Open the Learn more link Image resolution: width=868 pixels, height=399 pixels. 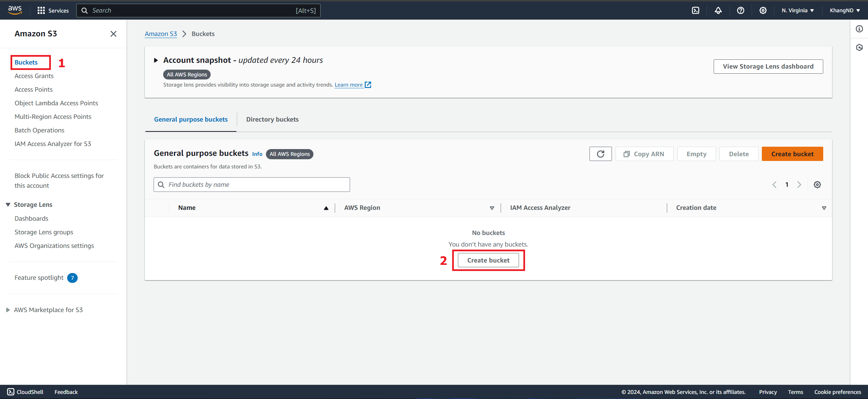(x=353, y=85)
